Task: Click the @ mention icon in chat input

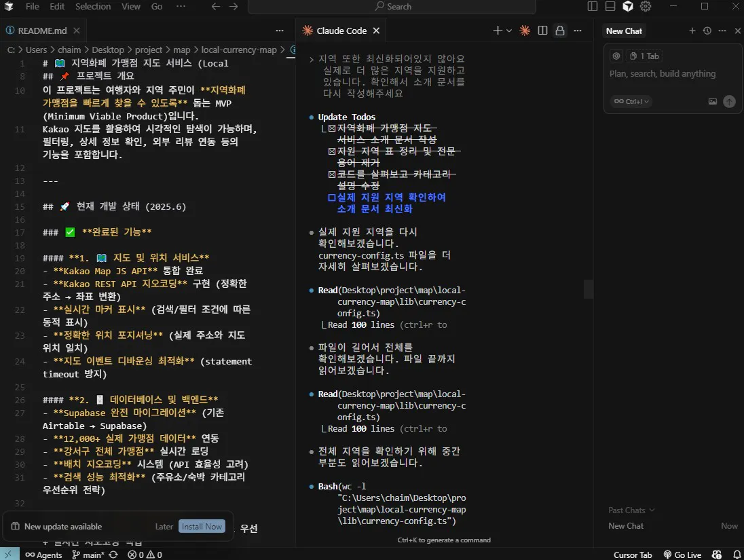Action: pyautogui.click(x=616, y=56)
